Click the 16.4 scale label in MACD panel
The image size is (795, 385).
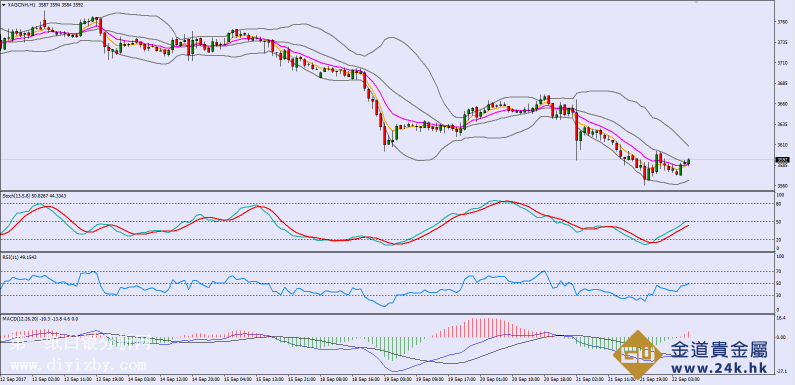coord(780,319)
